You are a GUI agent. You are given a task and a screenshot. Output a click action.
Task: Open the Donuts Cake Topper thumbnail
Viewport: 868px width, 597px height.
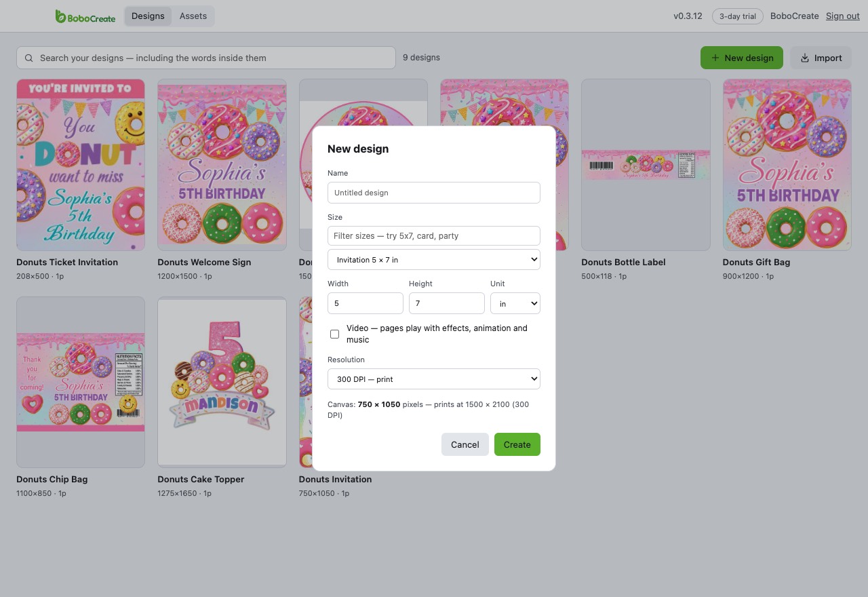(222, 382)
